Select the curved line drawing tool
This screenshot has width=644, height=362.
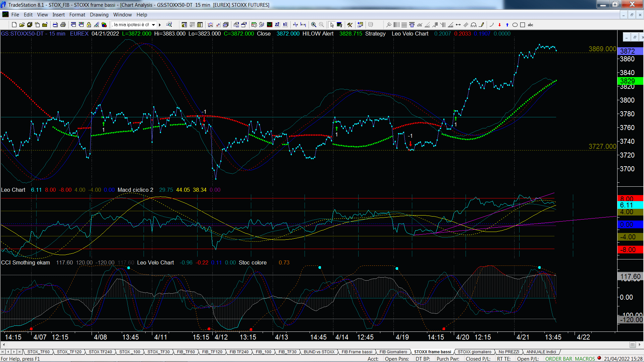pyautogui.click(x=491, y=25)
